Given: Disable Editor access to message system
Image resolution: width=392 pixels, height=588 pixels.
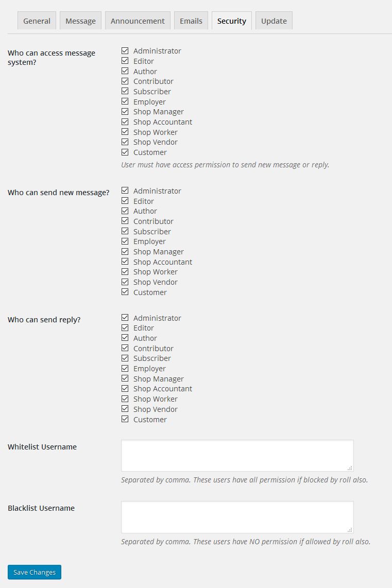Looking at the screenshot, I should pyautogui.click(x=125, y=61).
